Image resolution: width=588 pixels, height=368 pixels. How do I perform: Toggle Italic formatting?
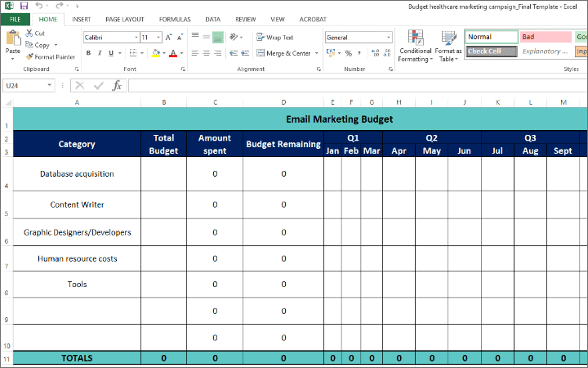coord(100,53)
